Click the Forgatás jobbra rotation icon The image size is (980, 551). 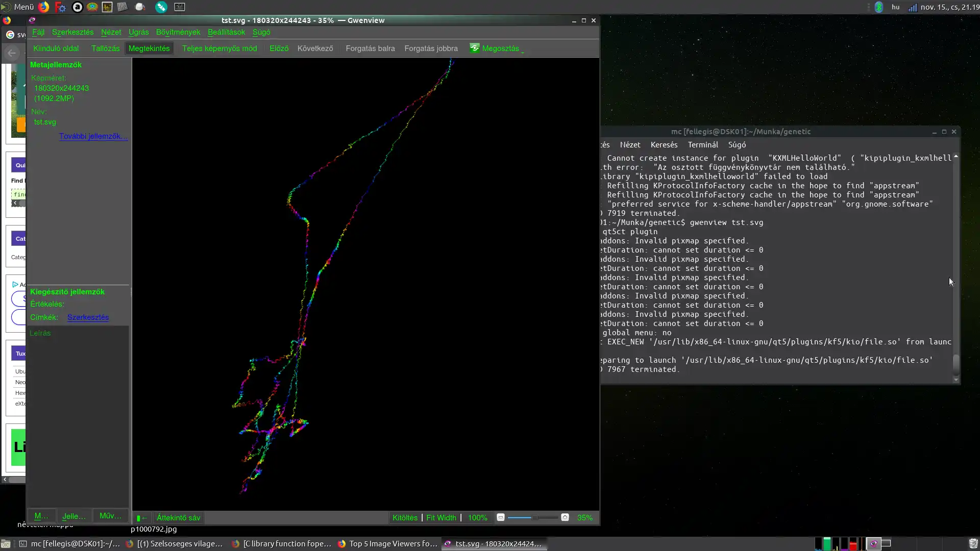[431, 48]
